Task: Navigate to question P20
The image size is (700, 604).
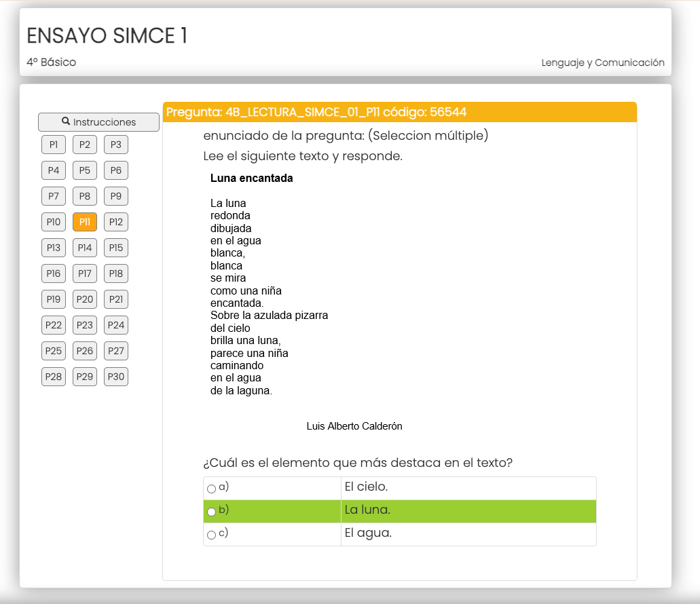Action: (85, 299)
